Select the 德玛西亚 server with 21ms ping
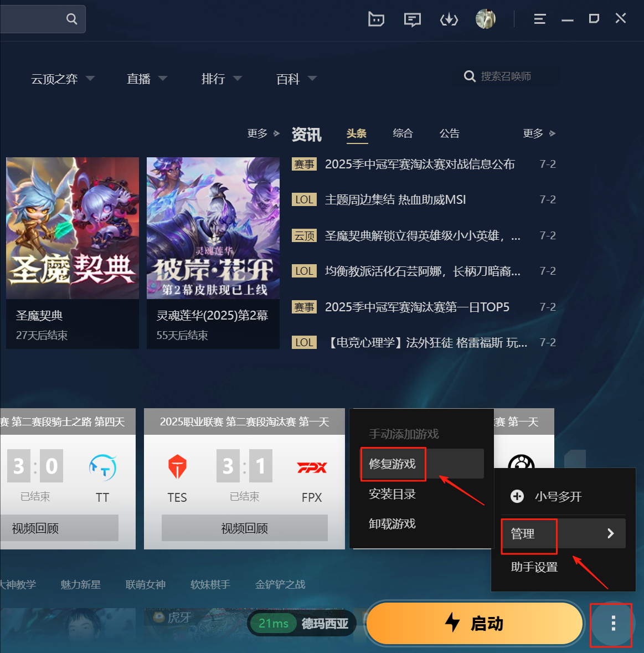The height and width of the screenshot is (653, 644). click(302, 624)
